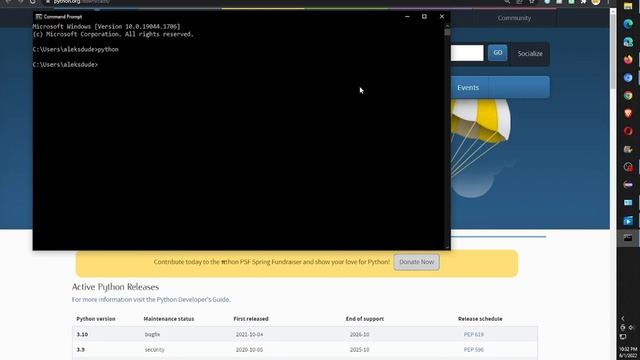Open the browser profile avatar

pos(596,2)
